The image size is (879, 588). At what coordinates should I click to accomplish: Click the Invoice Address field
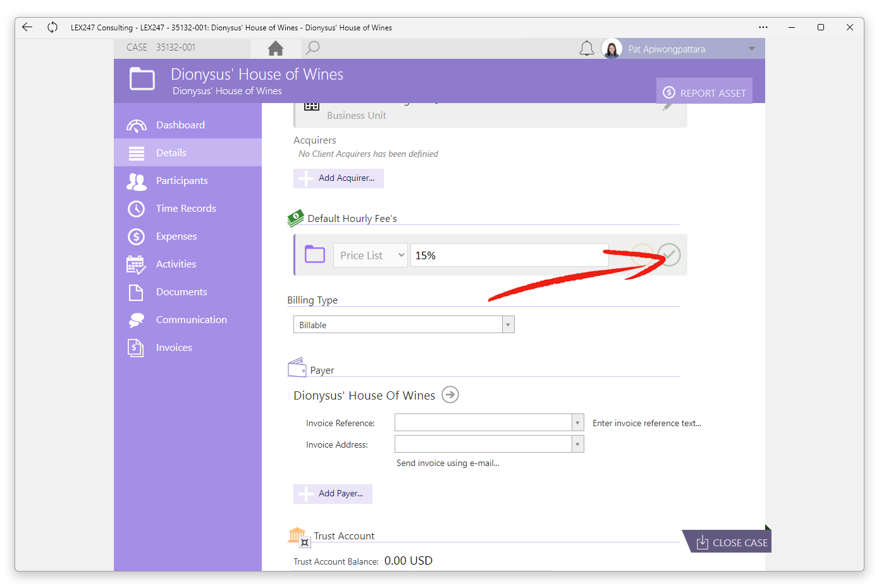click(483, 444)
